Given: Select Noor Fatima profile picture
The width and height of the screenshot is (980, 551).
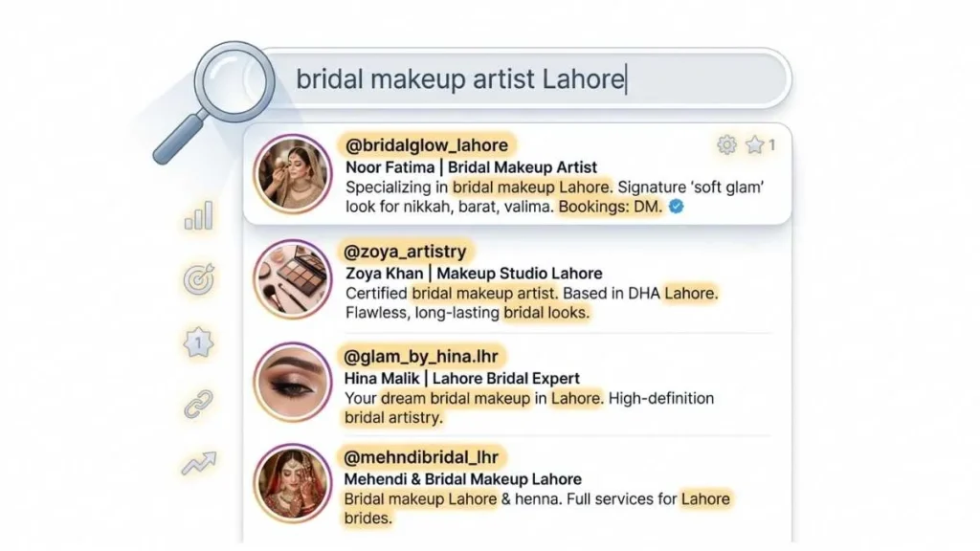Looking at the screenshot, I should click(x=293, y=174).
